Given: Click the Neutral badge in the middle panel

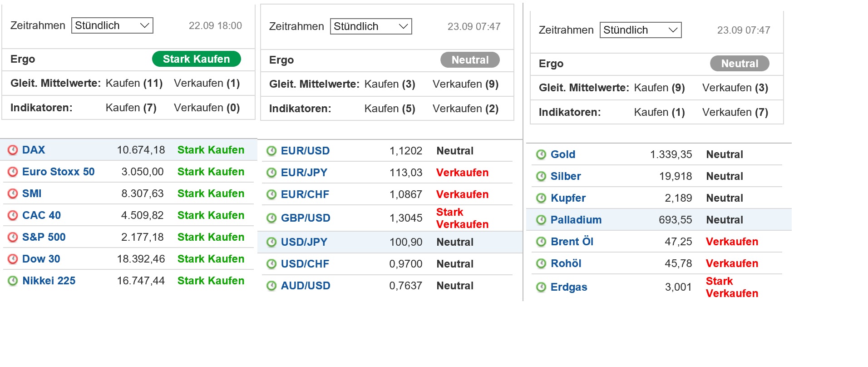Looking at the screenshot, I should click(470, 60).
